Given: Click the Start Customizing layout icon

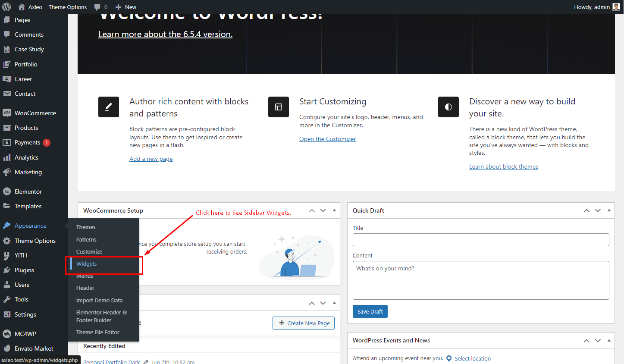Looking at the screenshot, I should [x=279, y=107].
